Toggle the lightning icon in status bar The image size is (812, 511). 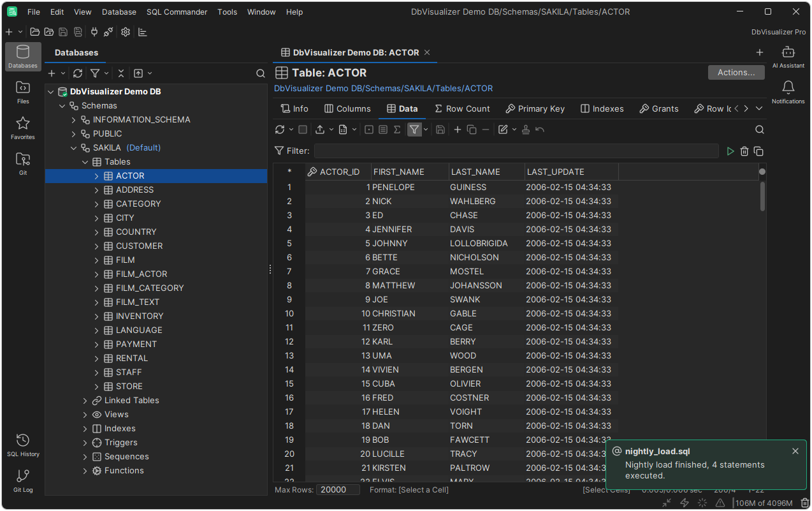pos(685,503)
